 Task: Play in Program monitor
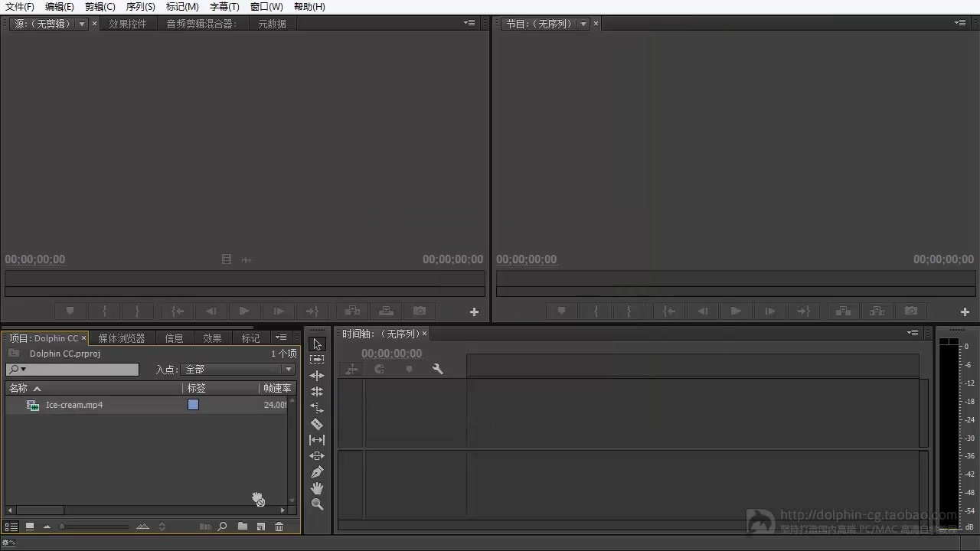click(736, 311)
